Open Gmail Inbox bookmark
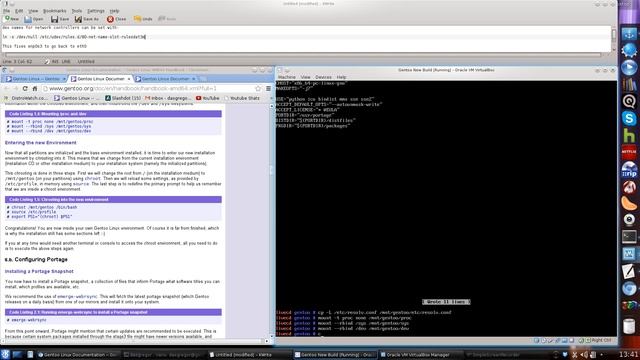This screenshot has width=640, height=360. [x=168, y=98]
